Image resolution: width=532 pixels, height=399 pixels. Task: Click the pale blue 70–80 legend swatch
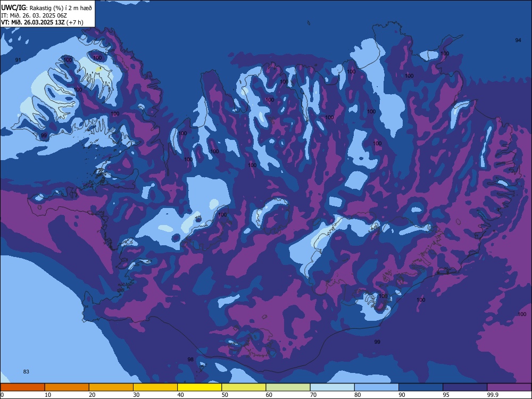(x=332, y=387)
